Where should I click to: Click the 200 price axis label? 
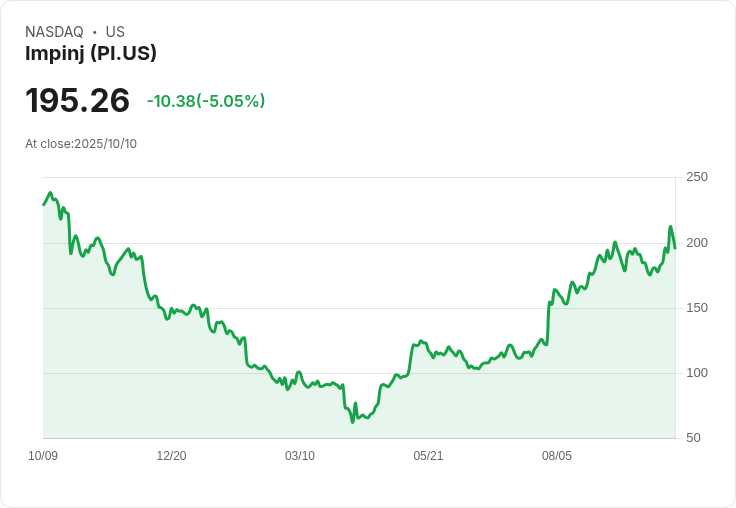pos(697,243)
